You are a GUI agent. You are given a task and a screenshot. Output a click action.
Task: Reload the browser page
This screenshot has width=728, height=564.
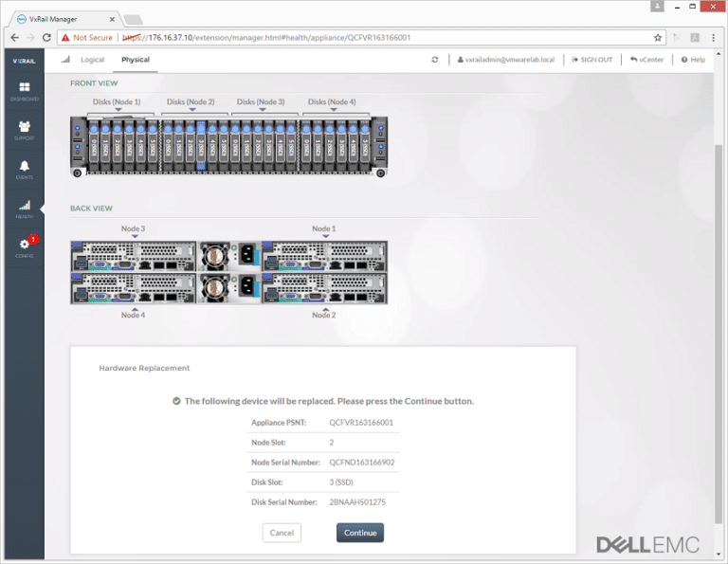coord(46,38)
